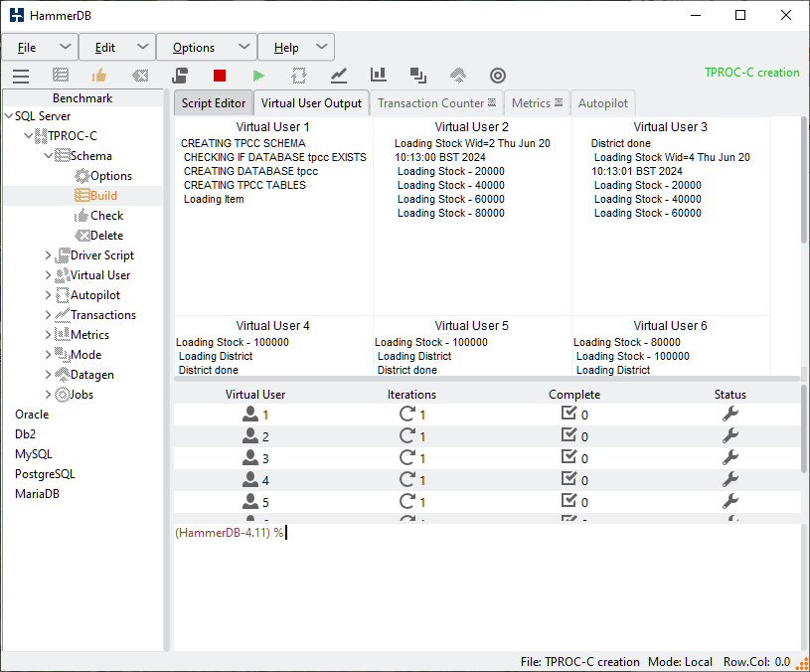Click the Virtual User table column header

[x=255, y=394]
